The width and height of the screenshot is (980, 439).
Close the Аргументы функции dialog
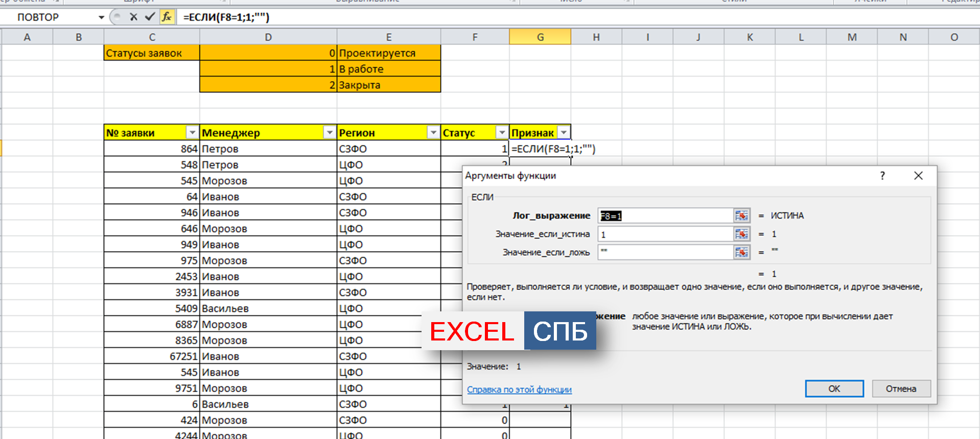point(918,176)
